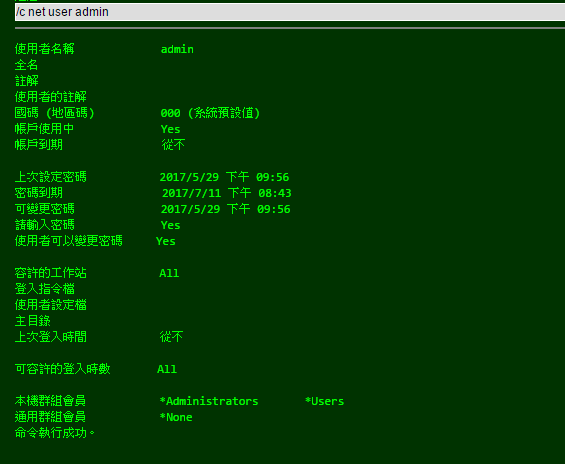The image size is (565, 464).
Task: Select the username value 'admin'
Action: tap(177, 49)
